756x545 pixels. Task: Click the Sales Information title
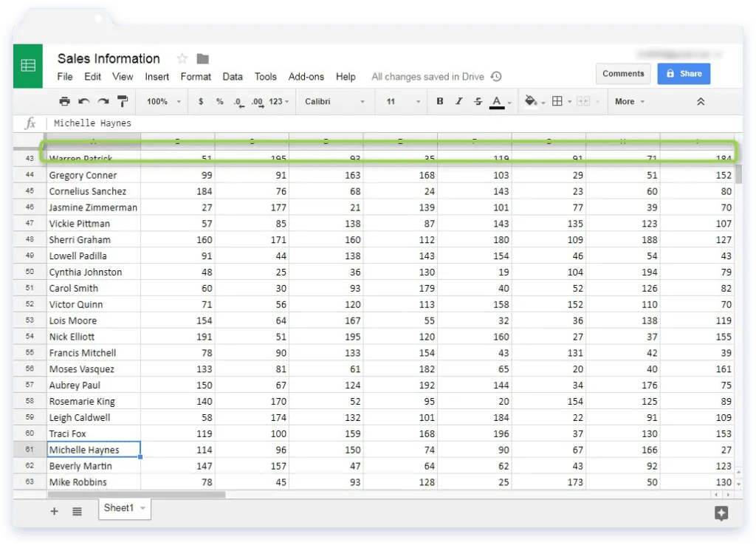tap(109, 59)
